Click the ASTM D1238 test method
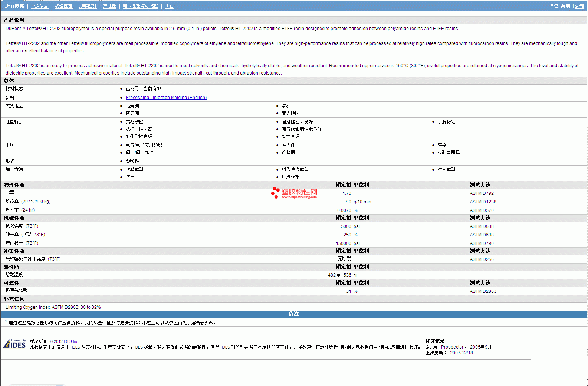 pos(483,202)
